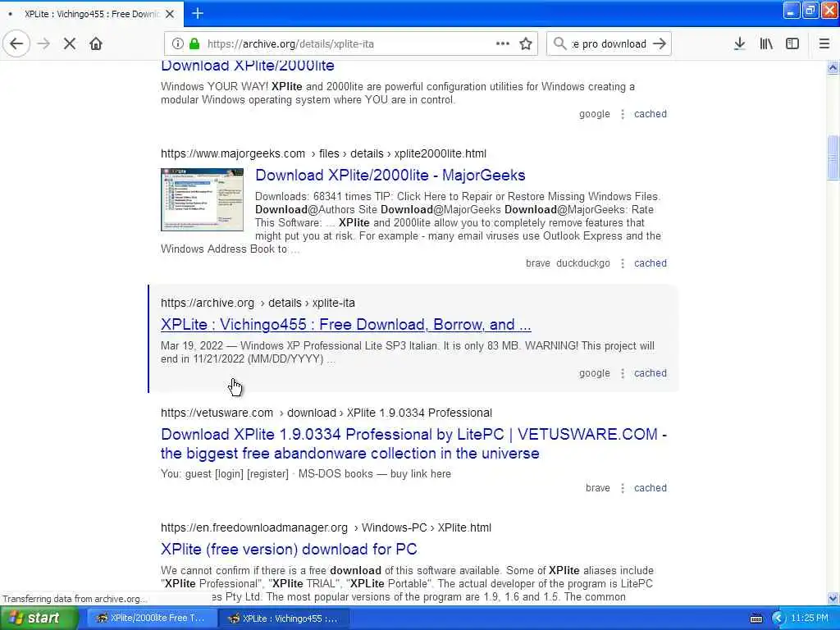Open 'XPLite : Vichingo455 : Free Download' link
The image size is (840, 630).
[x=345, y=325]
